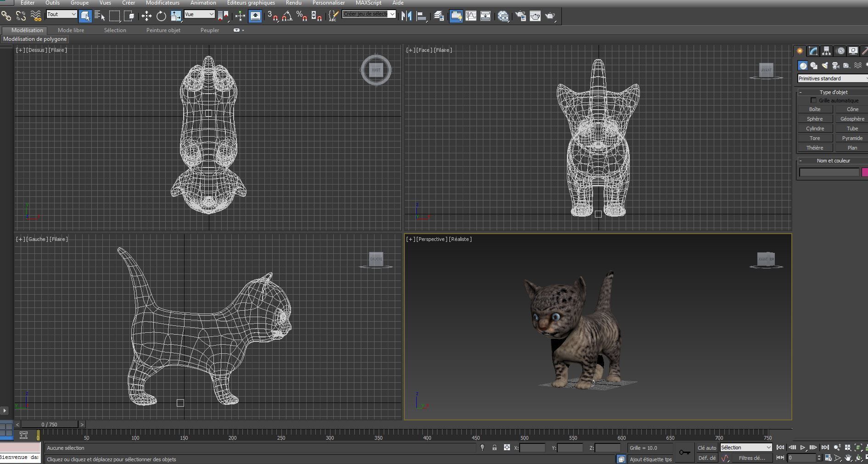
Task: Click the Play Animation button
Action: click(803, 447)
